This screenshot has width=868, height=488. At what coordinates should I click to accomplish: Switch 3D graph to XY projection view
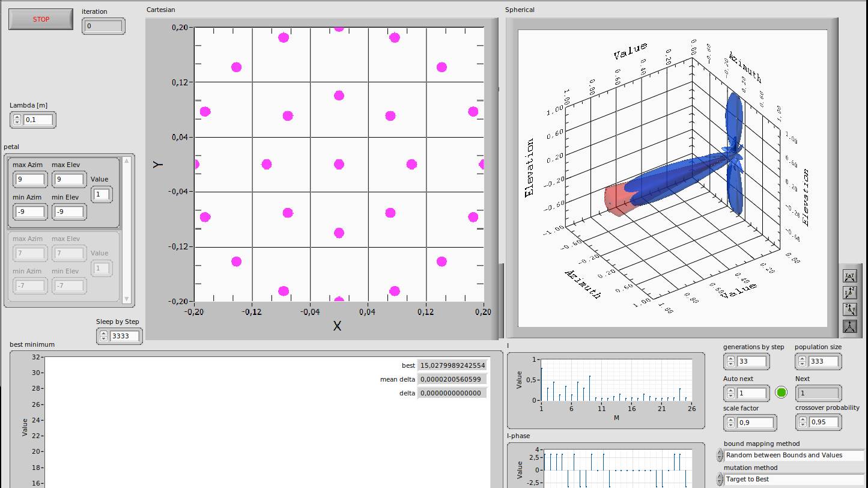(850, 277)
